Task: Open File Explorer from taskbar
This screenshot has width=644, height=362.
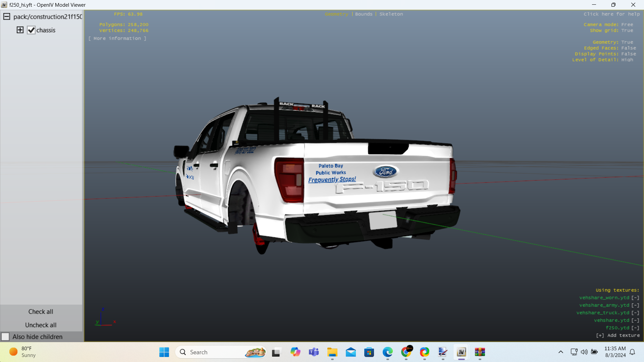Action: (x=332, y=352)
